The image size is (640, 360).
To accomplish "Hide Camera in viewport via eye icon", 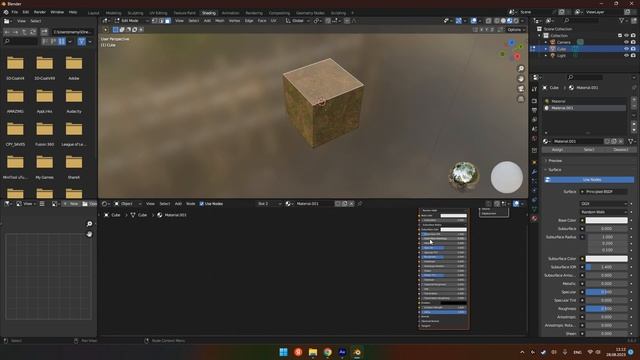I will point(627,42).
